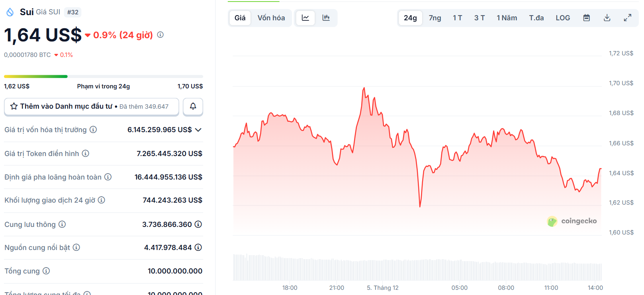
Task: Click the Sui water-drop logo icon
Action: [10, 12]
